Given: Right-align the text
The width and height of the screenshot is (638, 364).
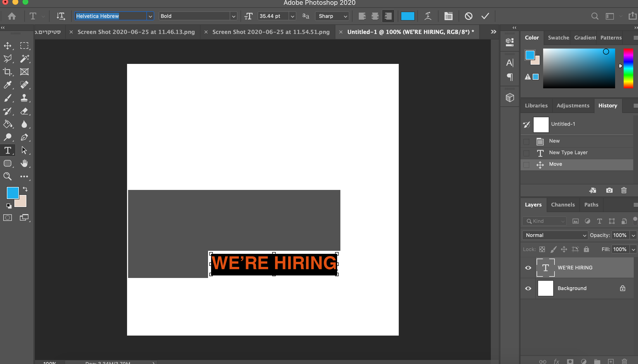Looking at the screenshot, I should (x=388, y=16).
